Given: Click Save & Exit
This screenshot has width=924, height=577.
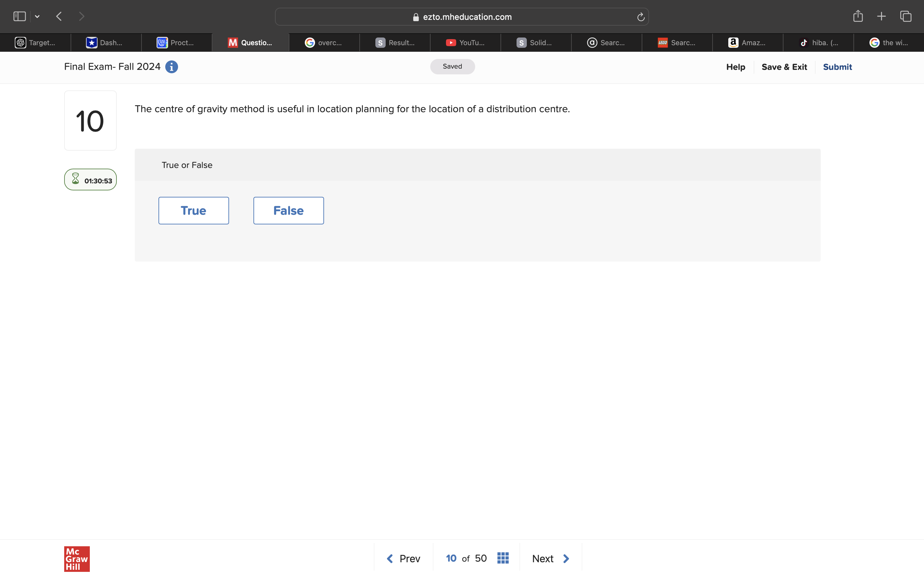Looking at the screenshot, I should tap(784, 67).
